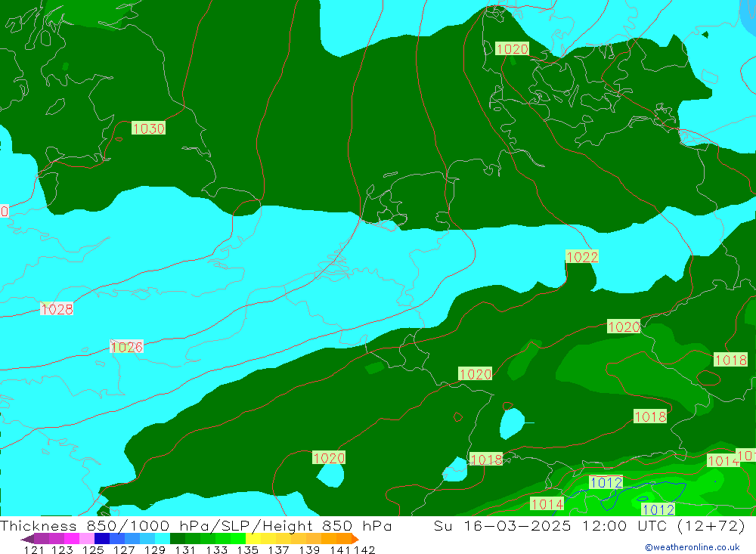
Task: Click the dark blue swatch in the thickness legend
Action: [x=102, y=539]
